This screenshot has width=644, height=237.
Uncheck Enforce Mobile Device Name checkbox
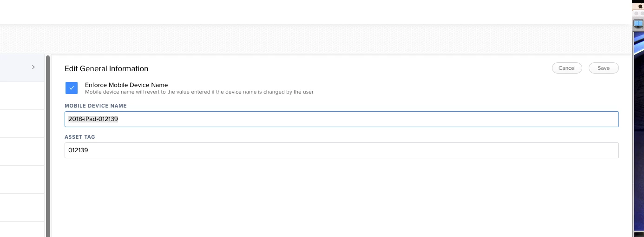pos(72,88)
